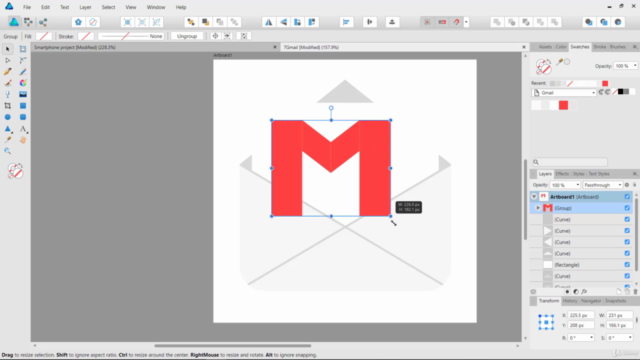Click the Stroke width None control
The height and width of the screenshot is (360, 640).
(131, 36)
